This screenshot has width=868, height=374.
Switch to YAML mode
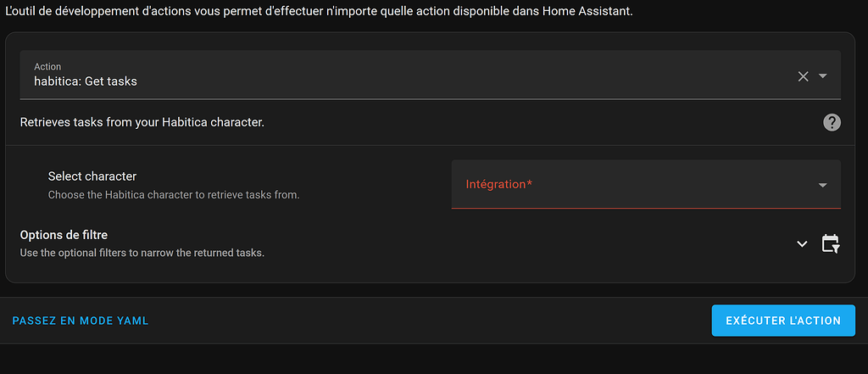tap(81, 321)
